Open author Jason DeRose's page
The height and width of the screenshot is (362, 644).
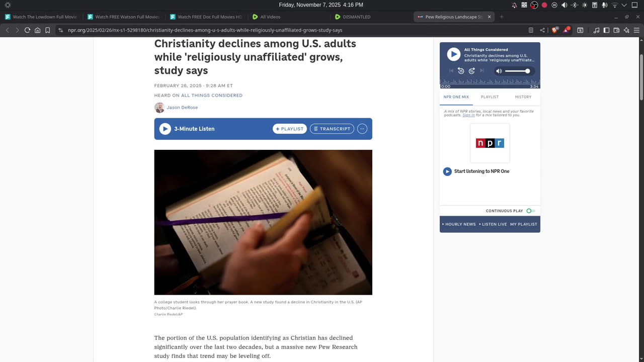pyautogui.click(x=182, y=108)
